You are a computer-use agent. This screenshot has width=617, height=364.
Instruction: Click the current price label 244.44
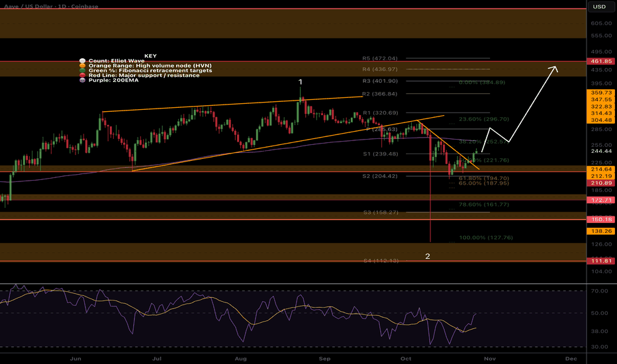599,151
